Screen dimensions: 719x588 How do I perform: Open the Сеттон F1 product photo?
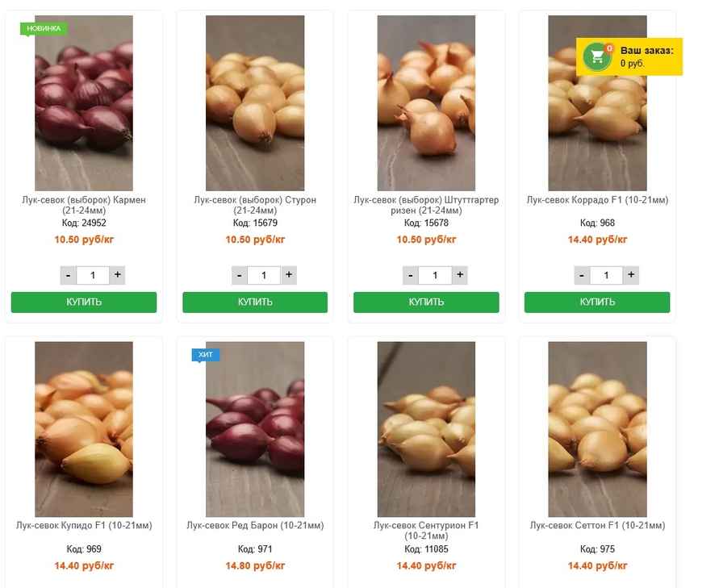(597, 429)
